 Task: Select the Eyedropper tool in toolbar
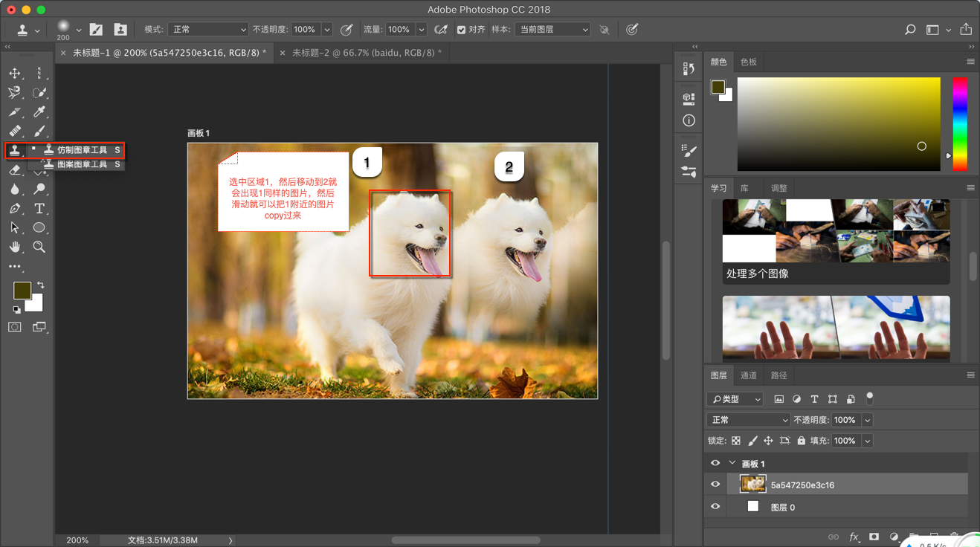pyautogui.click(x=39, y=112)
